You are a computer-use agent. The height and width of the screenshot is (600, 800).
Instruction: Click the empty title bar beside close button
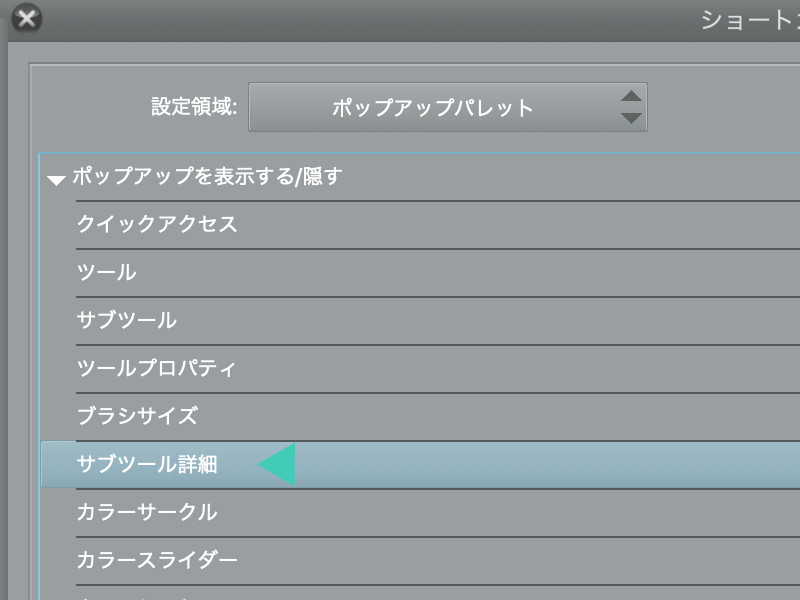click(350, 18)
